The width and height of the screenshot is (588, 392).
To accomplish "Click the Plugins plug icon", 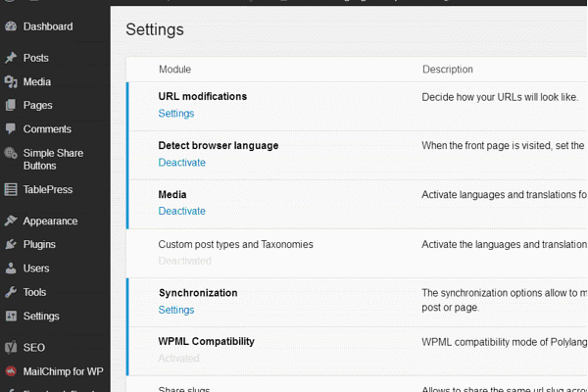I will pos(11,245).
